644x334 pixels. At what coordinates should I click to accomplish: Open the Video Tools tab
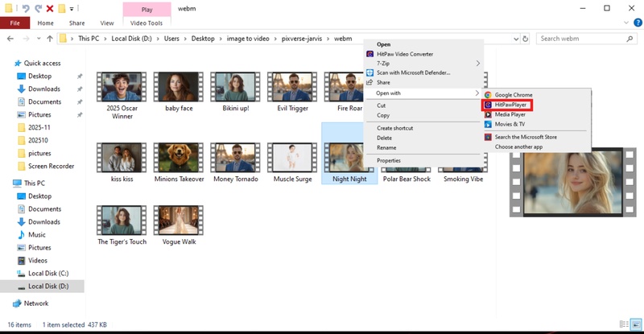pyautogui.click(x=147, y=23)
